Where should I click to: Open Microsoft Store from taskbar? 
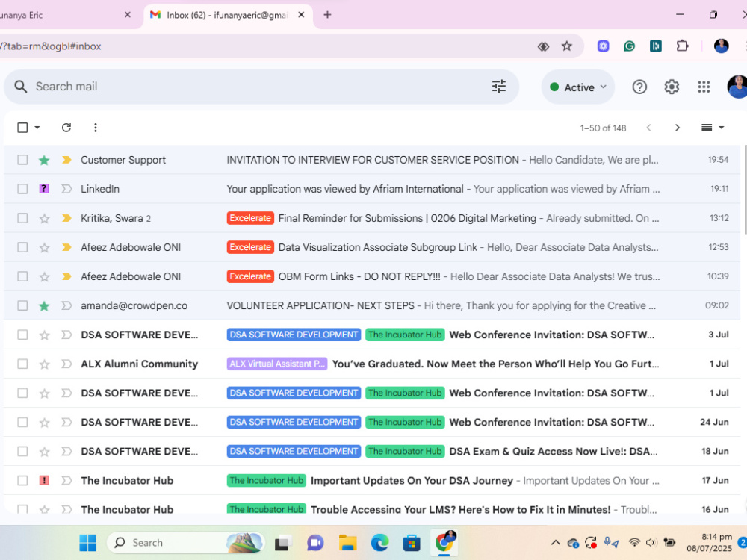click(412, 542)
